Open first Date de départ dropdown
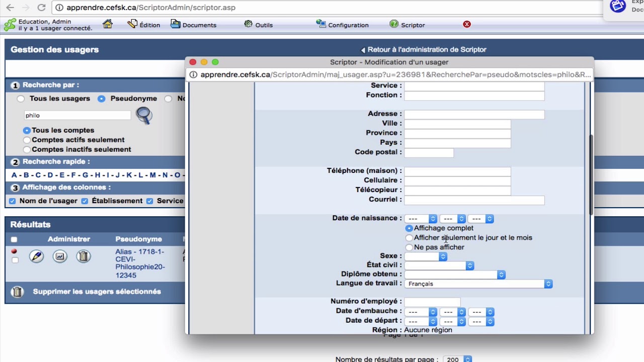This screenshot has height=362, width=644. click(x=421, y=322)
